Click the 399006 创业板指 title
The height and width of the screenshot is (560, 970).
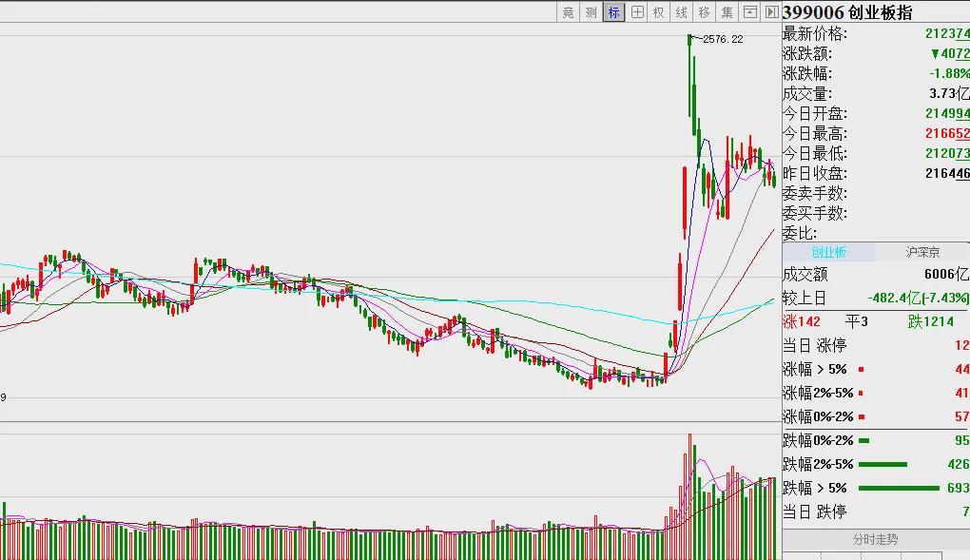tap(847, 12)
